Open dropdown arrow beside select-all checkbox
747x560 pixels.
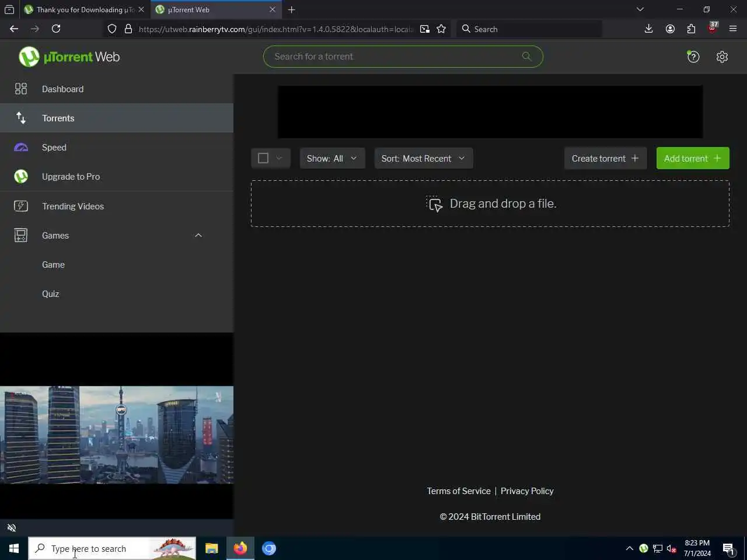coord(279,158)
